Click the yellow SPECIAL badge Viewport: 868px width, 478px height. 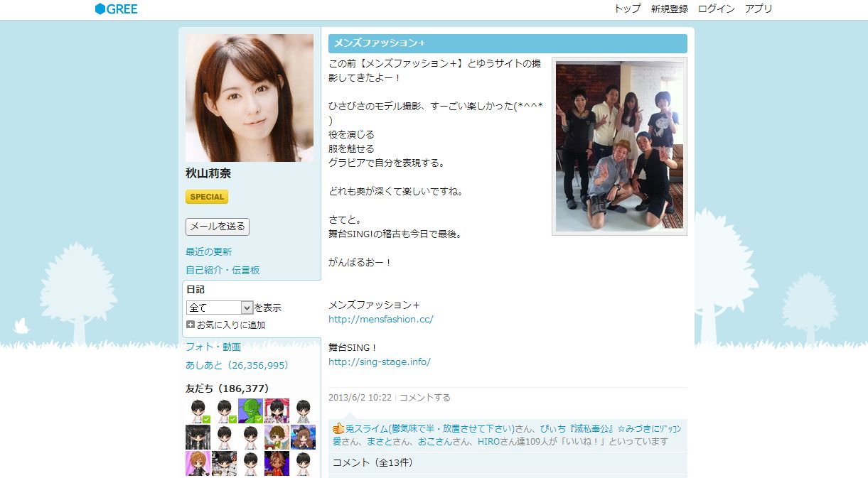(x=206, y=197)
